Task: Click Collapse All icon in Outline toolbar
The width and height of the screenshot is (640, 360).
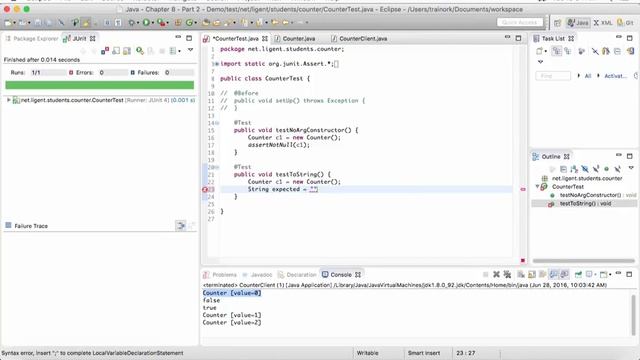Action: pos(563,169)
